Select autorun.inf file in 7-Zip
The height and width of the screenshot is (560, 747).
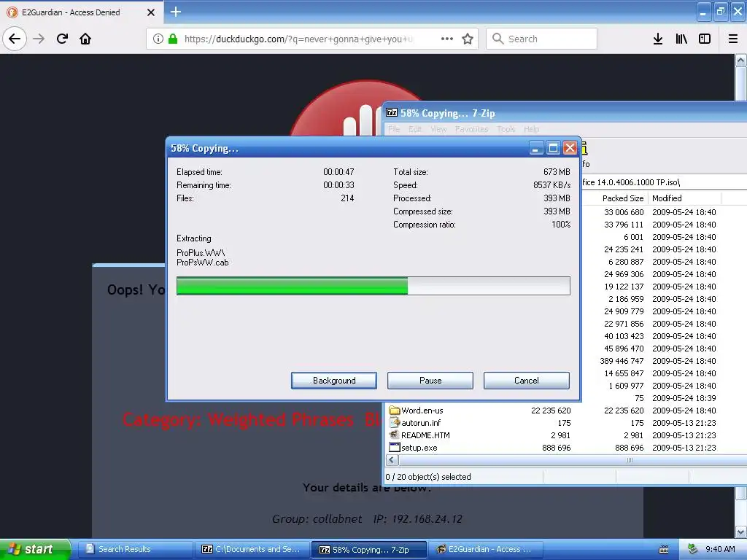(421, 423)
